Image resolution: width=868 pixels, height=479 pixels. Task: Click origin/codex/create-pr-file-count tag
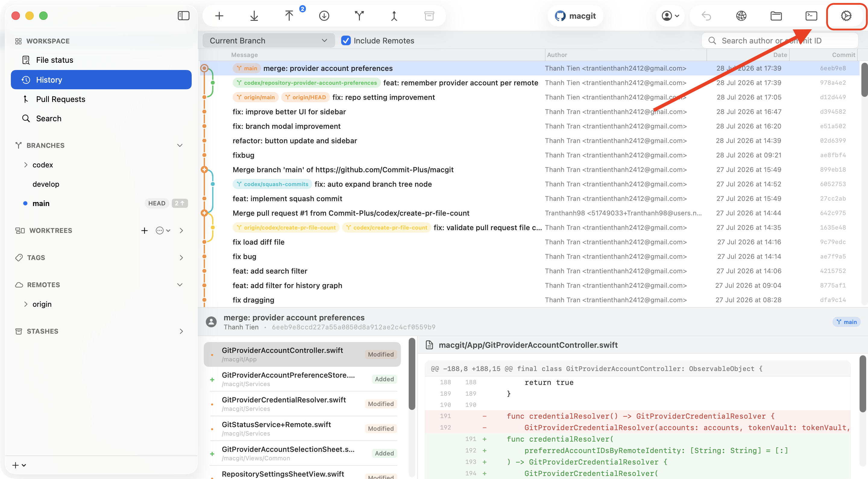click(x=286, y=228)
